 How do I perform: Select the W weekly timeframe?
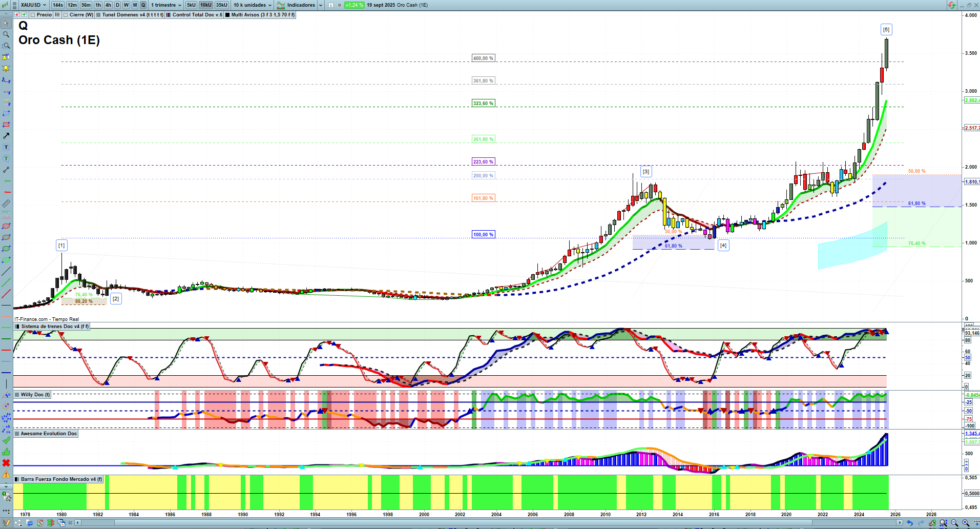[126, 5]
